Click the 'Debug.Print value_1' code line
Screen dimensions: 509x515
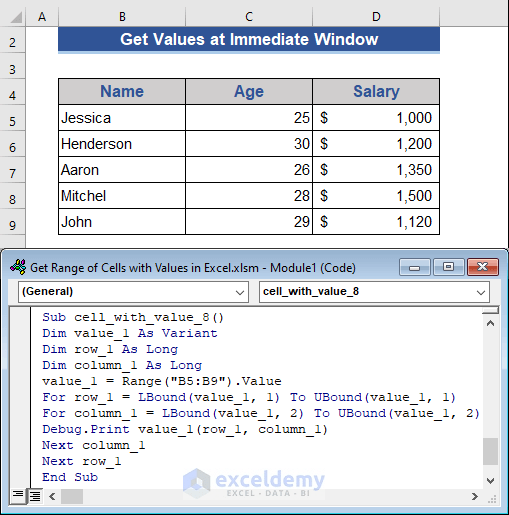[x=185, y=429]
